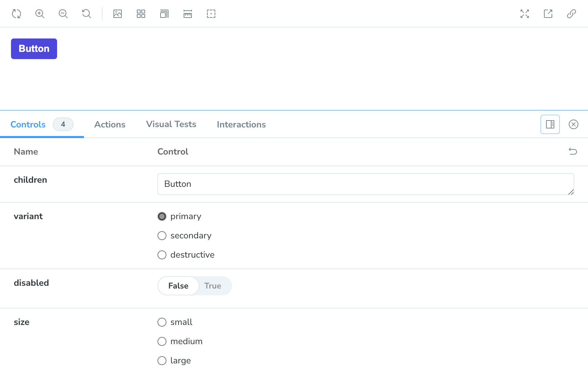Reset the canvas zoom level
588x384 pixels.
coord(87,14)
